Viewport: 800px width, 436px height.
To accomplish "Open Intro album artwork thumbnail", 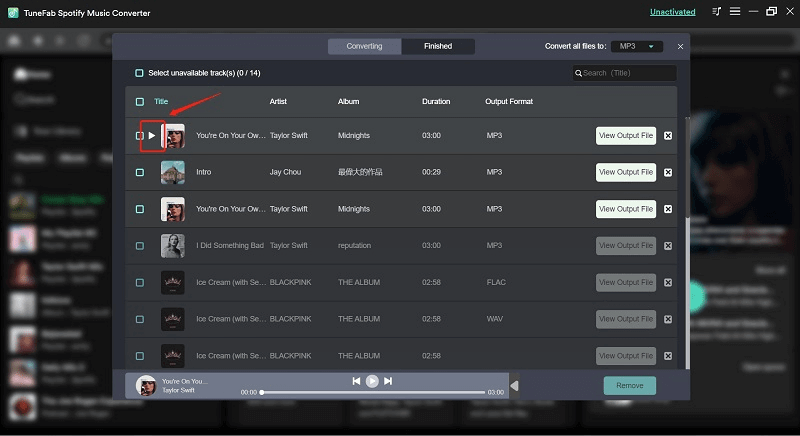I will 173,172.
